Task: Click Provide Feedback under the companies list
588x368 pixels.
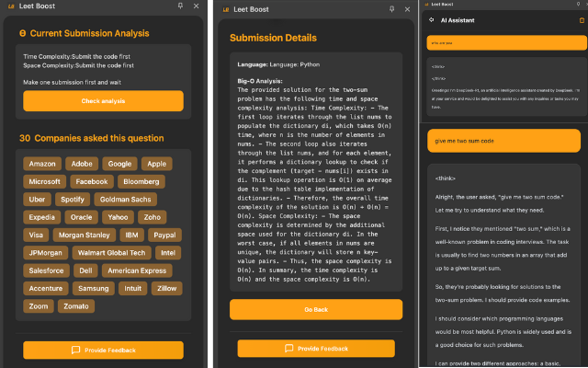Action: pyautogui.click(x=103, y=350)
